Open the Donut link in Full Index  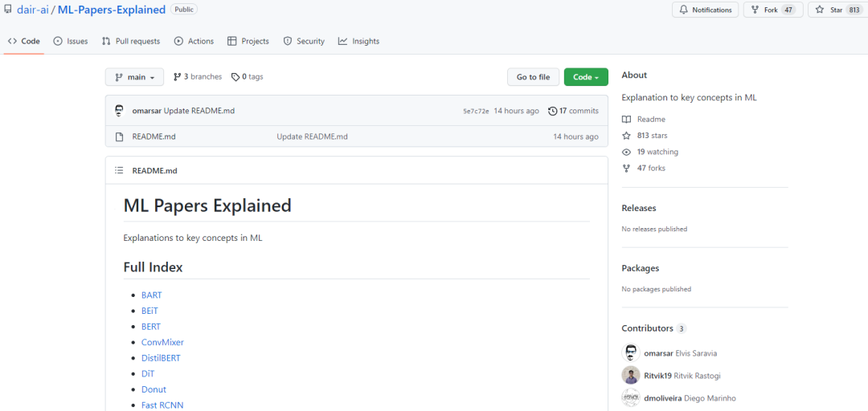pyautogui.click(x=154, y=389)
